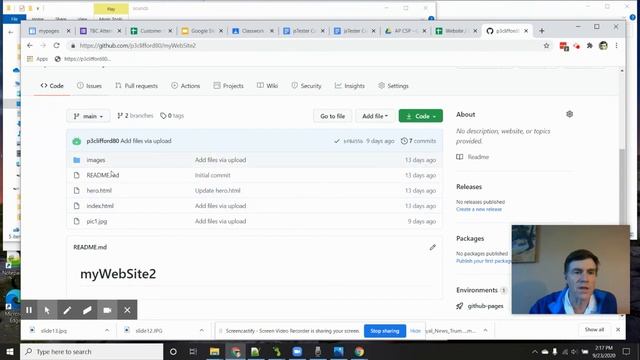Image resolution: width=640 pixels, height=360 pixels.
Task: Open the Chrome profile avatar
Action: (x=603, y=46)
